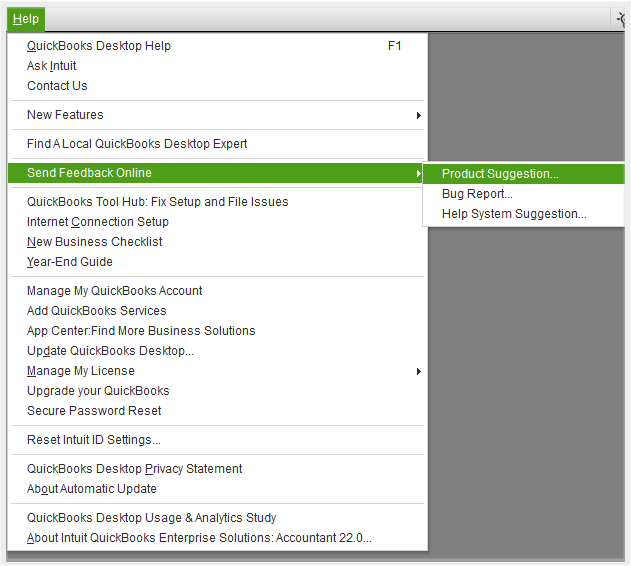Open New Business Checklist
The height and width of the screenshot is (566, 631).
pos(217,242)
